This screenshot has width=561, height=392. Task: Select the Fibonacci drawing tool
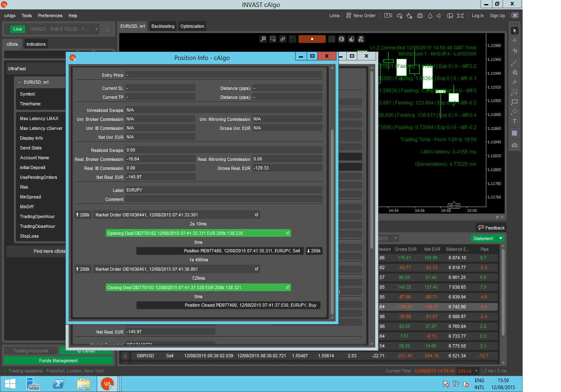click(x=514, y=92)
